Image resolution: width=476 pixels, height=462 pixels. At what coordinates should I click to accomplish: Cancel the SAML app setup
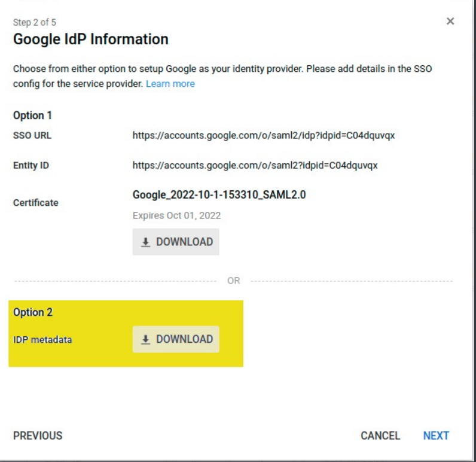[380, 436]
